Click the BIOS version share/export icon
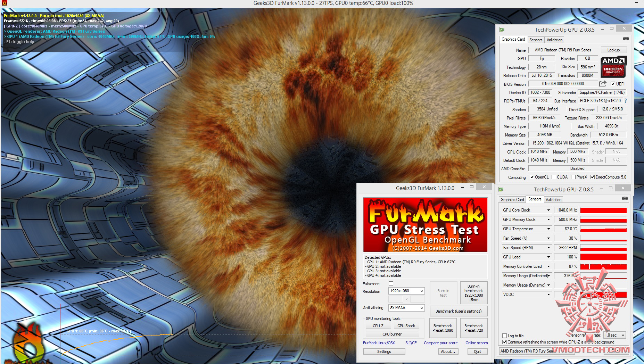The image size is (644, 364). pos(603,84)
